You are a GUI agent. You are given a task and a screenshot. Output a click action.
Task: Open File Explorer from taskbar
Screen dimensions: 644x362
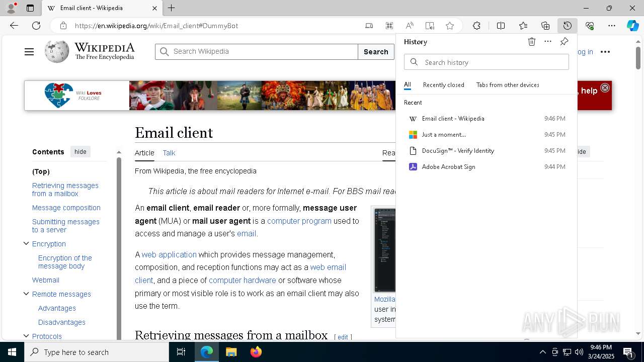coord(231,352)
